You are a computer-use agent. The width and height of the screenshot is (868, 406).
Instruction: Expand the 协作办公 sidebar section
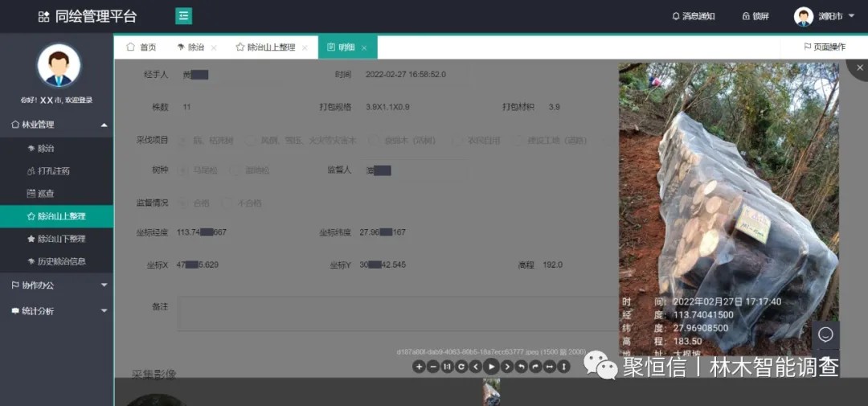pyautogui.click(x=56, y=285)
